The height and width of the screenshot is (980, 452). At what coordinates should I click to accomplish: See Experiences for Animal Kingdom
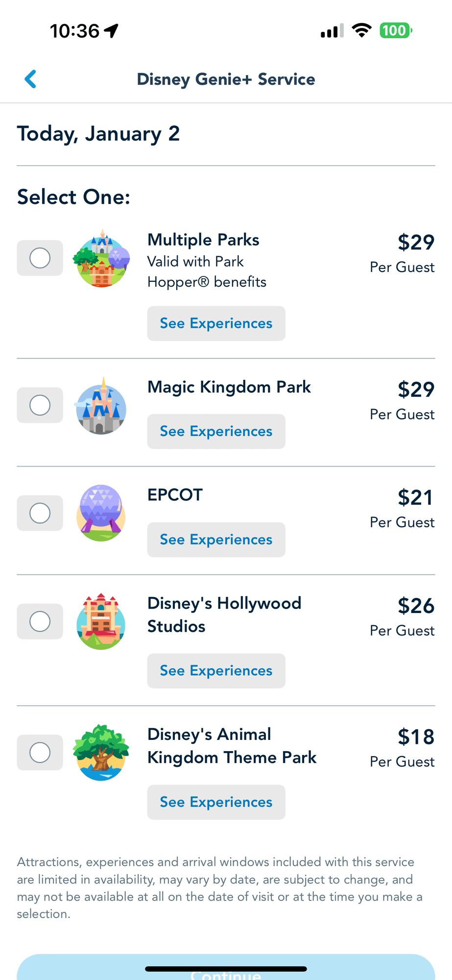coord(216,802)
